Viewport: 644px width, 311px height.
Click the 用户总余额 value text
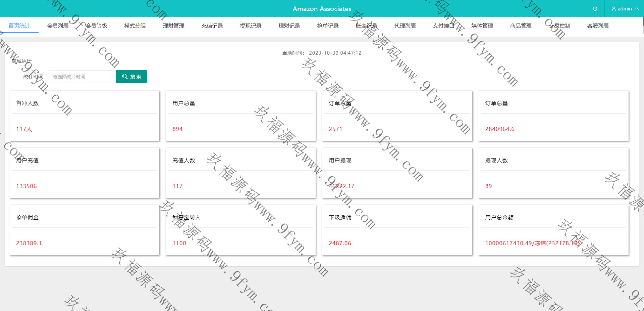tap(532, 243)
